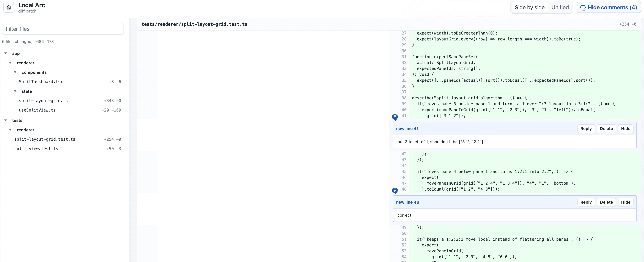Open comment marker icon at line 48

coord(395,191)
